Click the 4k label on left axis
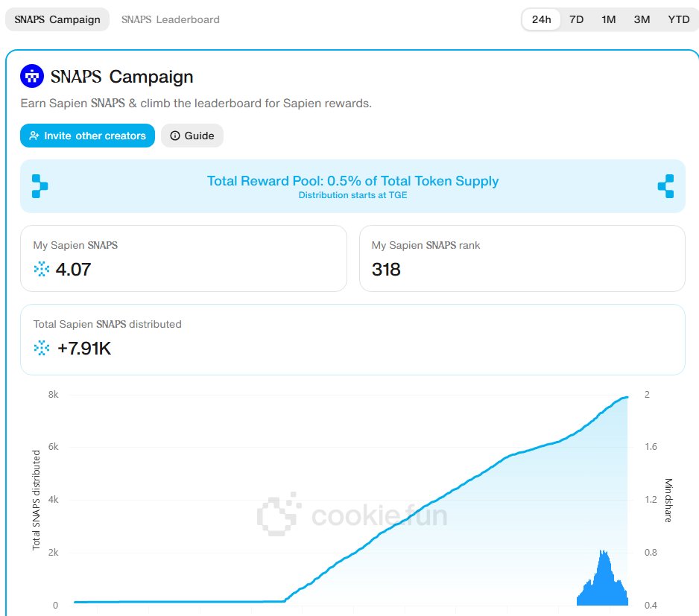The image size is (699, 616). (54, 500)
